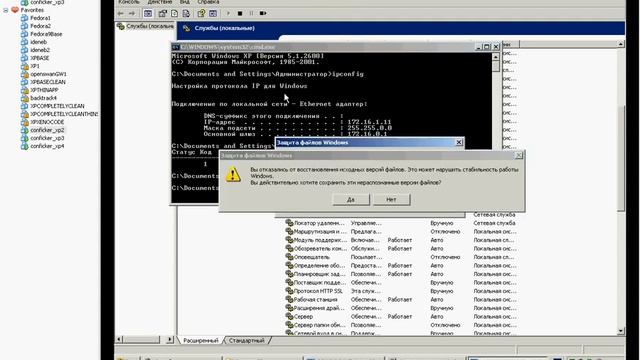Select the ideneb2 virtual machine

coord(40,50)
